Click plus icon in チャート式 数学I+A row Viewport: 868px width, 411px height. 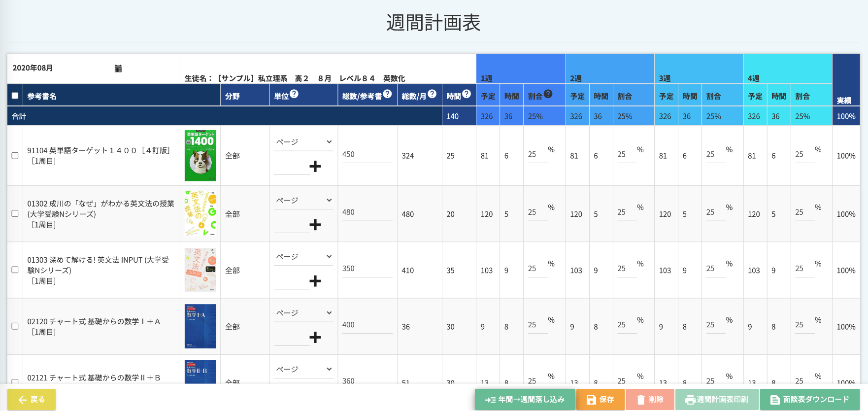point(315,338)
